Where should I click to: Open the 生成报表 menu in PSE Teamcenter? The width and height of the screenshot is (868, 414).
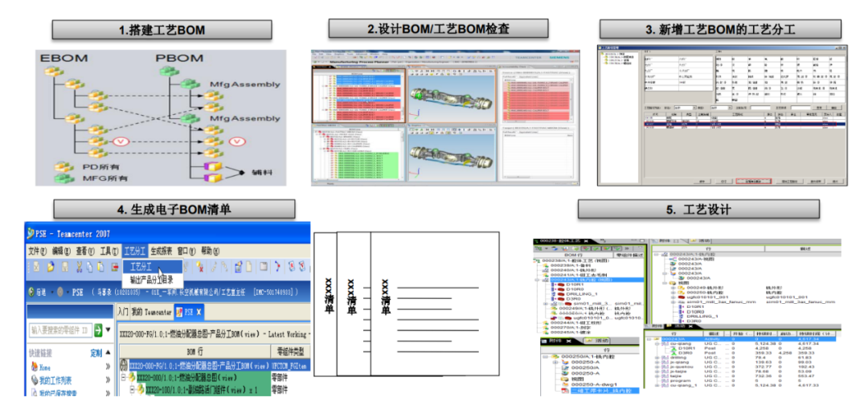(162, 251)
